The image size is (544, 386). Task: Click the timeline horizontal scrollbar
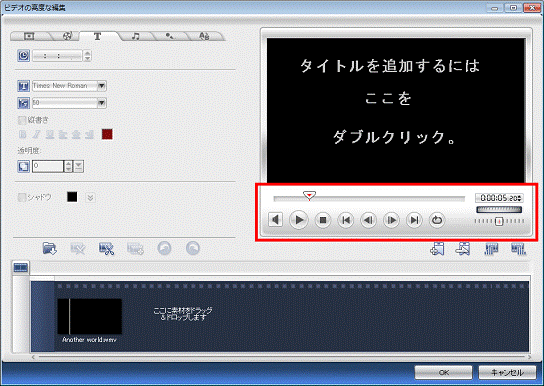281,357
